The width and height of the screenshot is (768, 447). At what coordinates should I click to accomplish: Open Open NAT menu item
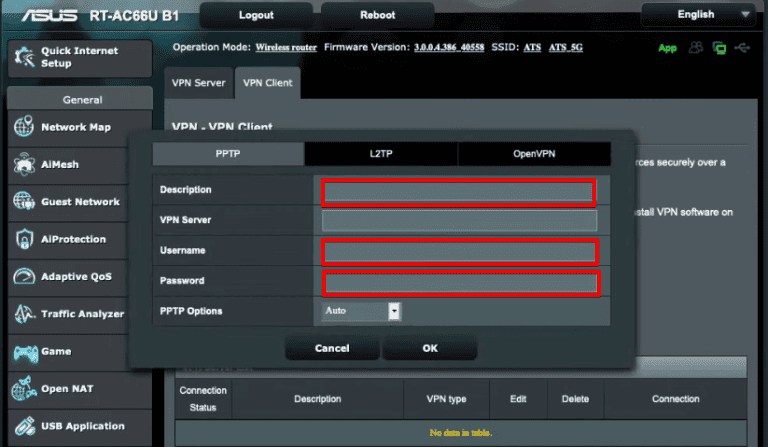point(68,389)
